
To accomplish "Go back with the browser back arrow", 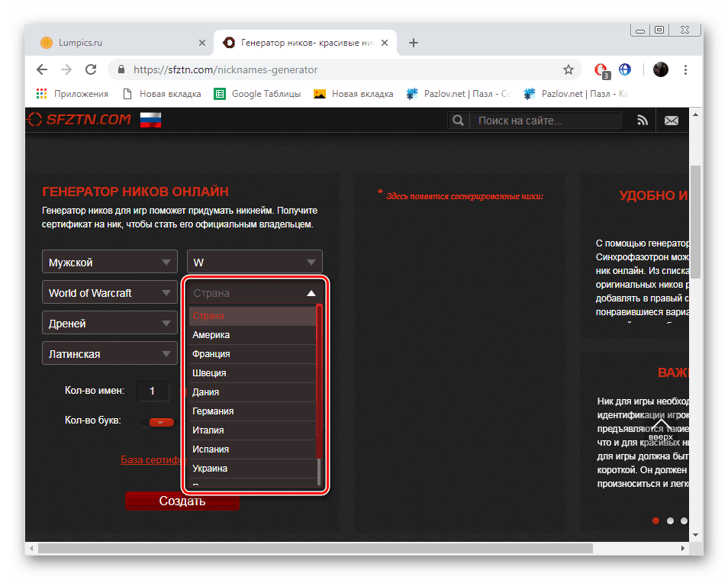I will click(42, 69).
